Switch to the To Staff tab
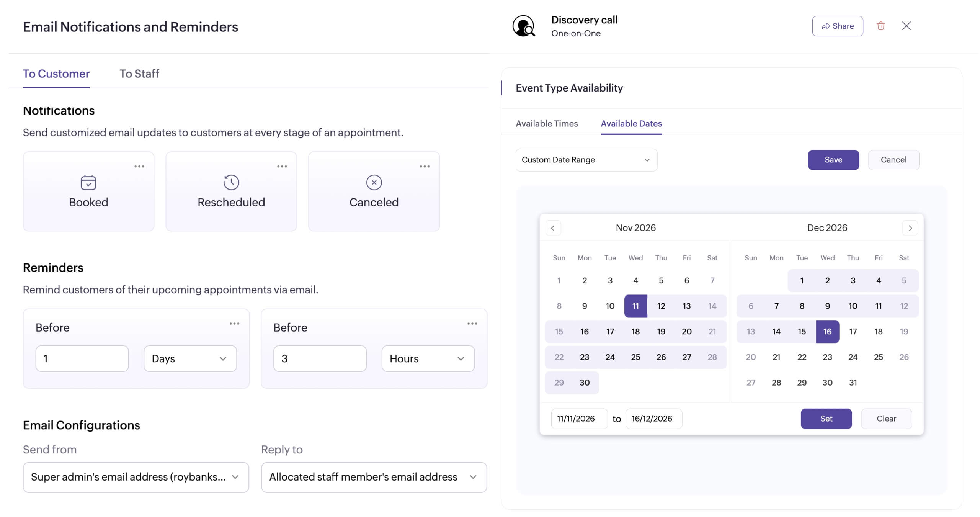This screenshot has width=980, height=517. click(139, 74)
